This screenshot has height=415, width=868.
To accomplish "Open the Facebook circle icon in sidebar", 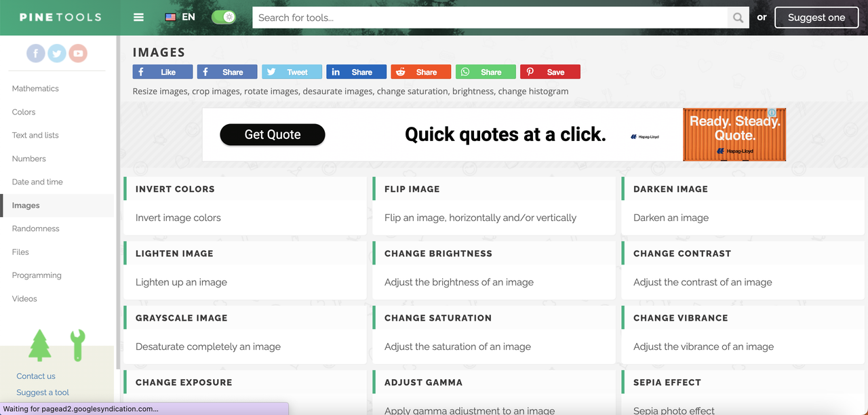I will (36, 53).
